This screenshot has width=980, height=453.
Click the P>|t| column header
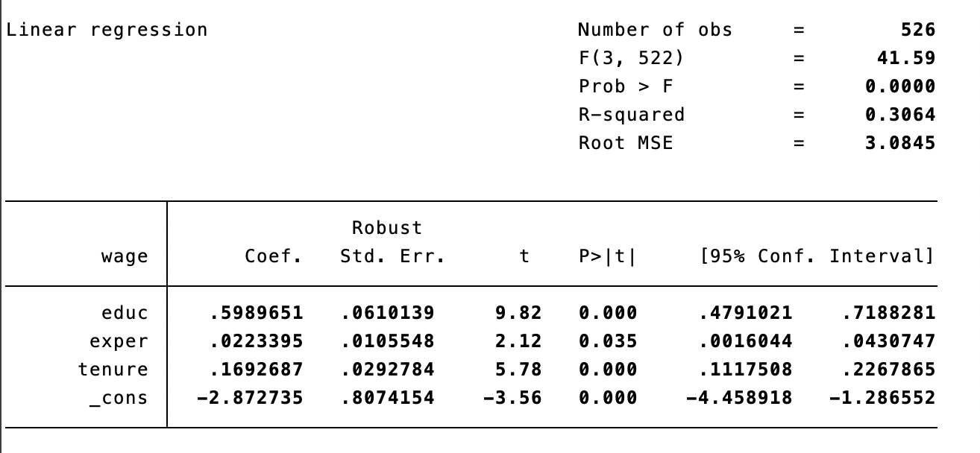tap(607, 257)
